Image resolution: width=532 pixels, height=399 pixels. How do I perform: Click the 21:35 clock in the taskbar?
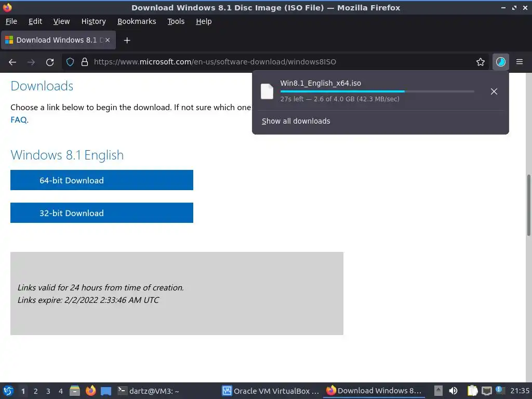[520, 391]
